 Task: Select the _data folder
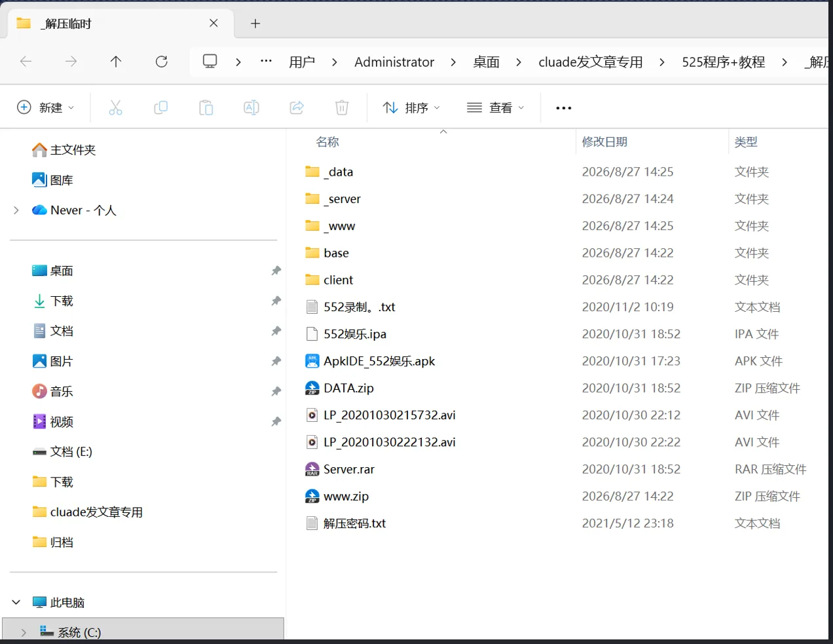tap(329, 172)
